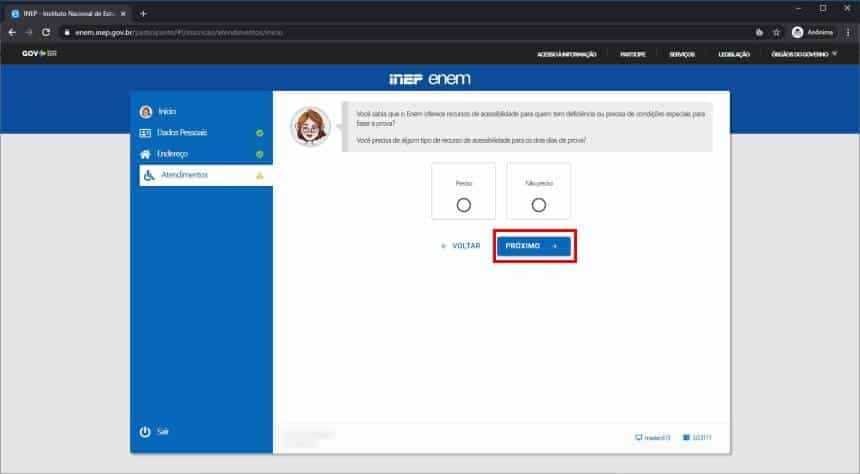Expand the ÓRGÃOS DO GOVERNO dropdown
This screenshot has height=474, width=860.
pos(804,54)
